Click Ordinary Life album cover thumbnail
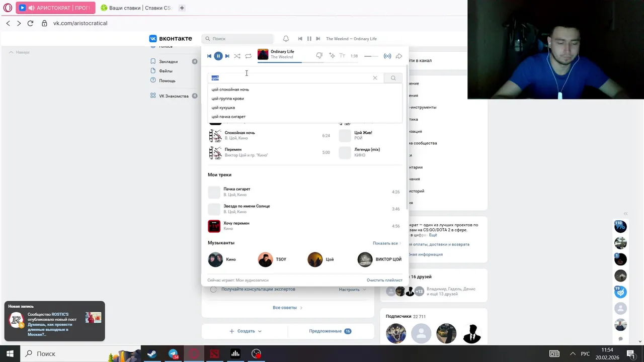 263,54
